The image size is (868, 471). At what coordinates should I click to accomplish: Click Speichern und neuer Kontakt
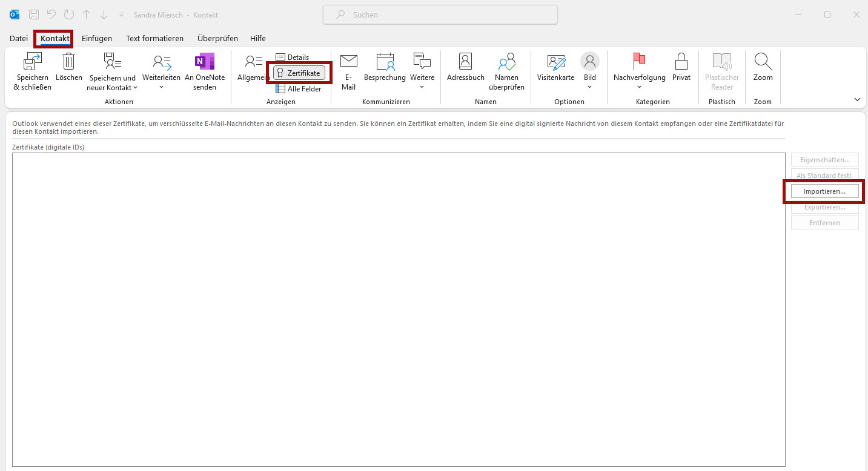coord(112,71)
